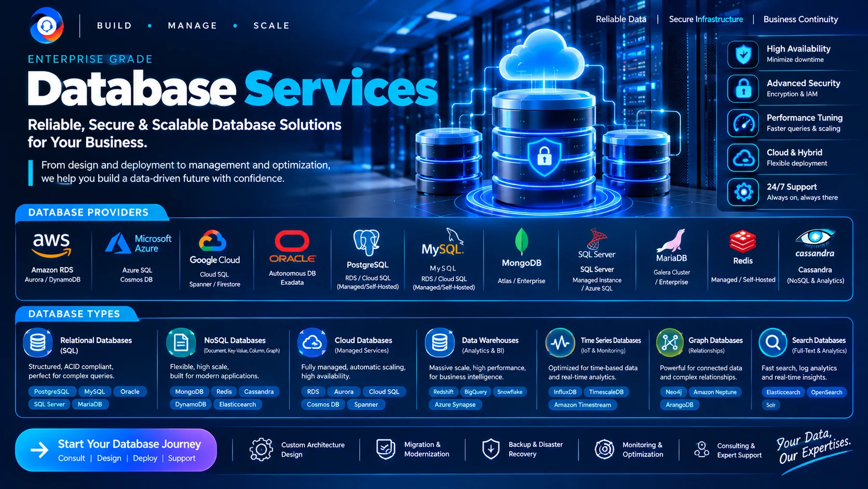Click the Graph Databases nodes icon

pyautogui.click(x=670, y=342)
